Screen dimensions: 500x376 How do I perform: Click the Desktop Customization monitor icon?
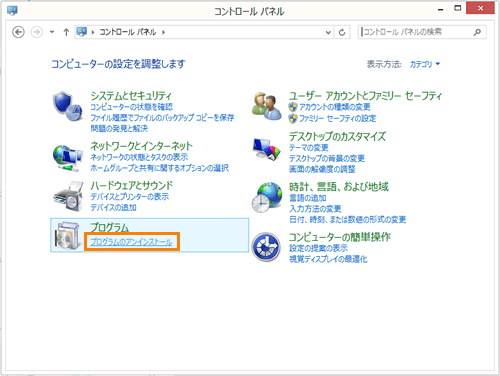267,149
